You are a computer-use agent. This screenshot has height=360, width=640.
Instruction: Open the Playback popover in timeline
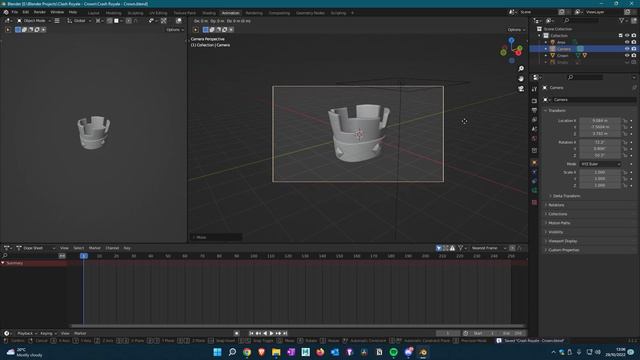[27, 333]
